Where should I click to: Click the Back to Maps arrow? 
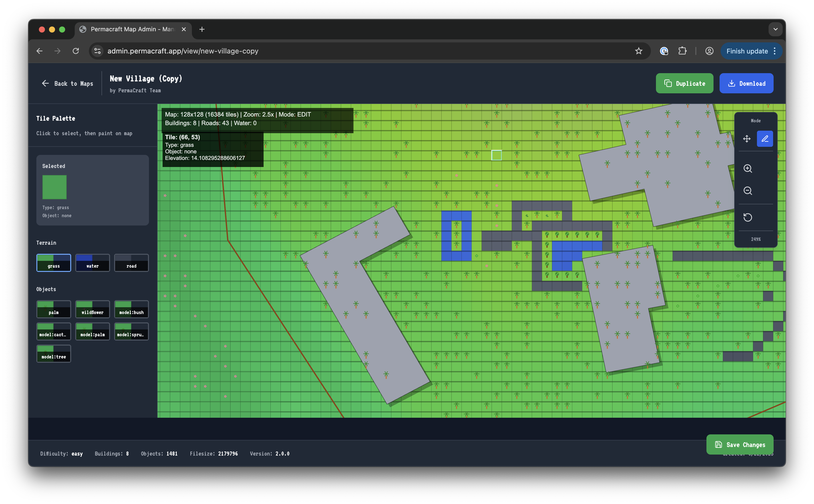[45, 83]
